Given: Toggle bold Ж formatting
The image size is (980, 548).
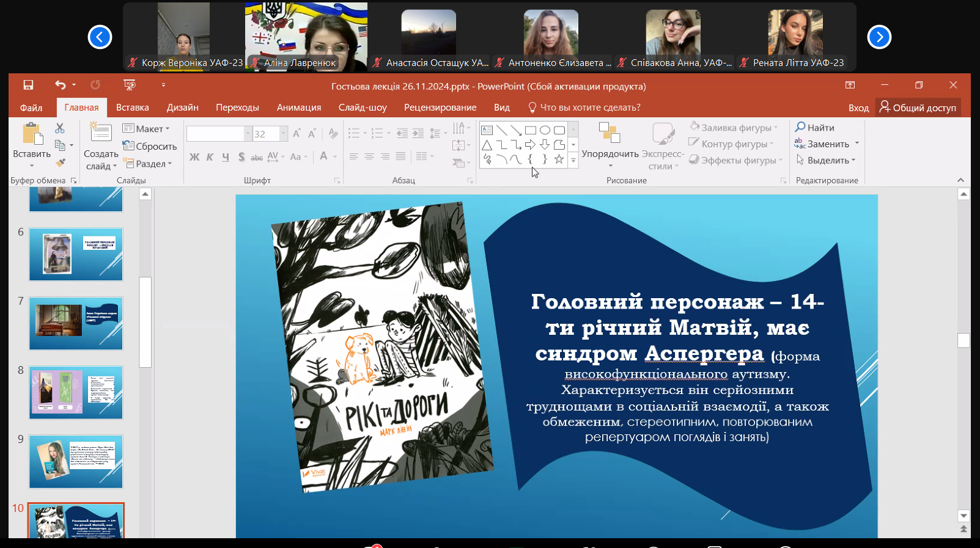Looking at the screenshot, I should tap(194, 157).
